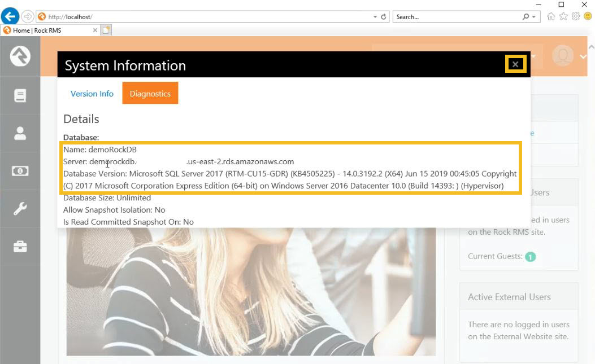This screenshot has width=595, height=364.
Task: Open the search provider dropdown arrow
Action: (x=534, y=17)
